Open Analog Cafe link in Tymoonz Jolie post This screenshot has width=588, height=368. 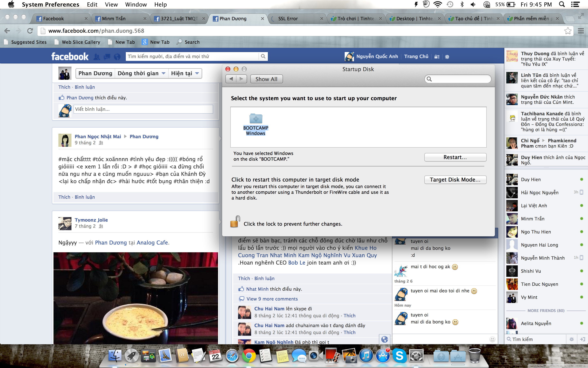152,243
